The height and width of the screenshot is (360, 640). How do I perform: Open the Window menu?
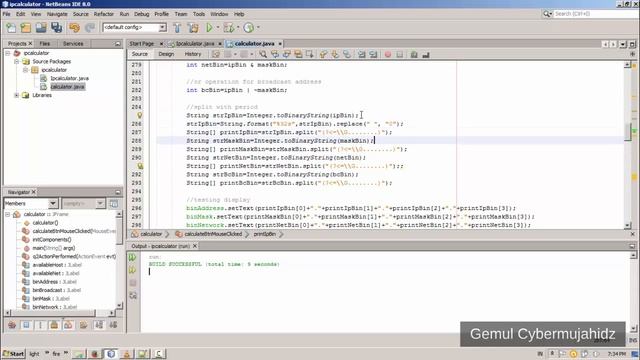(x=219, y=14)
